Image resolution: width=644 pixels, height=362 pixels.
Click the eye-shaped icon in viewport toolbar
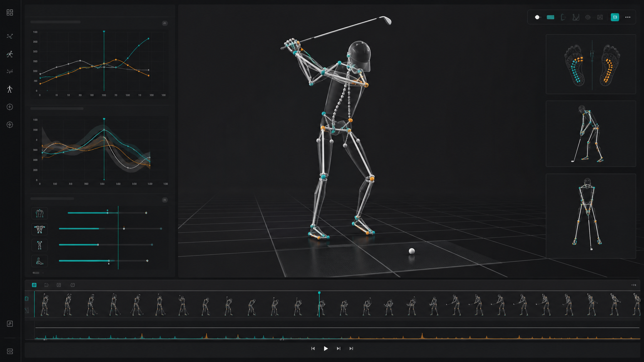point(588,17)
